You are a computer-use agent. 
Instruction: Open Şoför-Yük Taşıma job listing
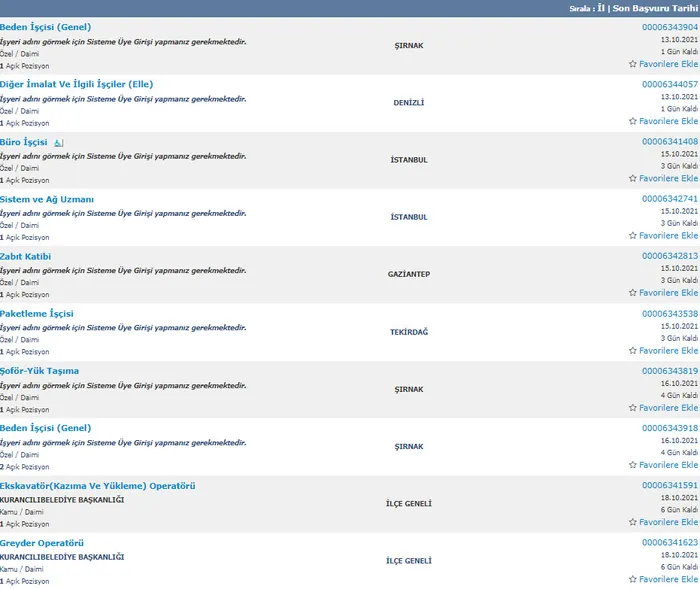click(39, 371)
